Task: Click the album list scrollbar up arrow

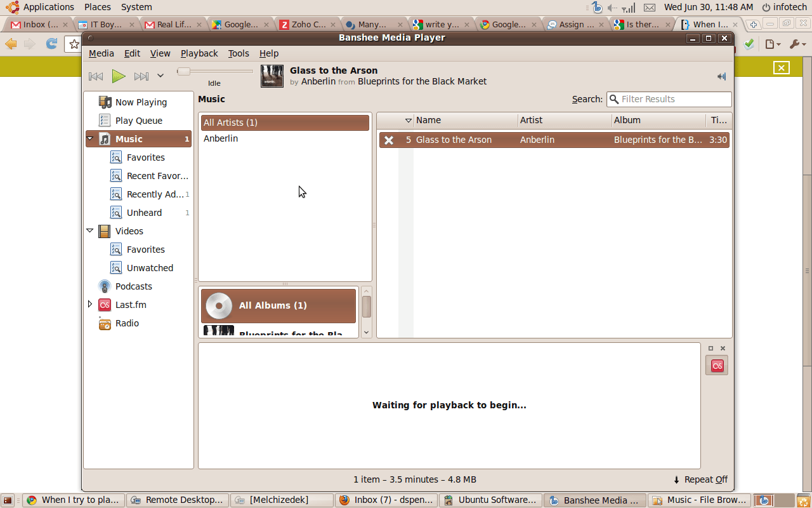Action: 366,292
